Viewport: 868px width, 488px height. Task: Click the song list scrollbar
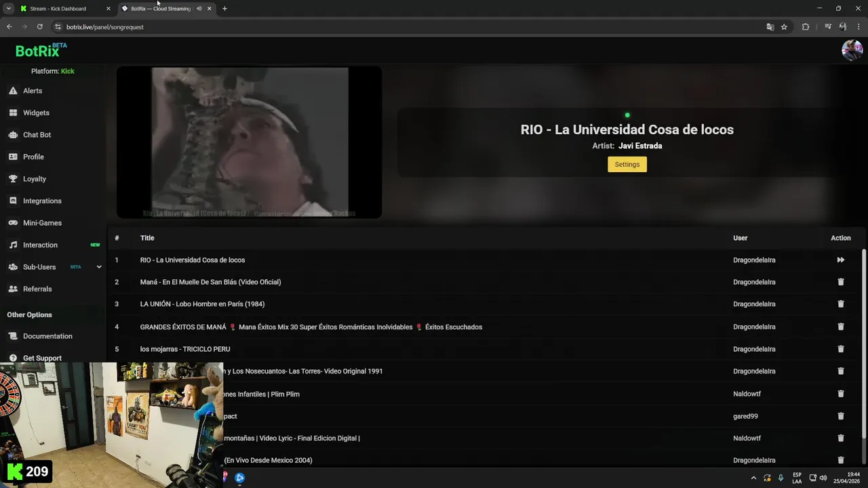point(864,344)
